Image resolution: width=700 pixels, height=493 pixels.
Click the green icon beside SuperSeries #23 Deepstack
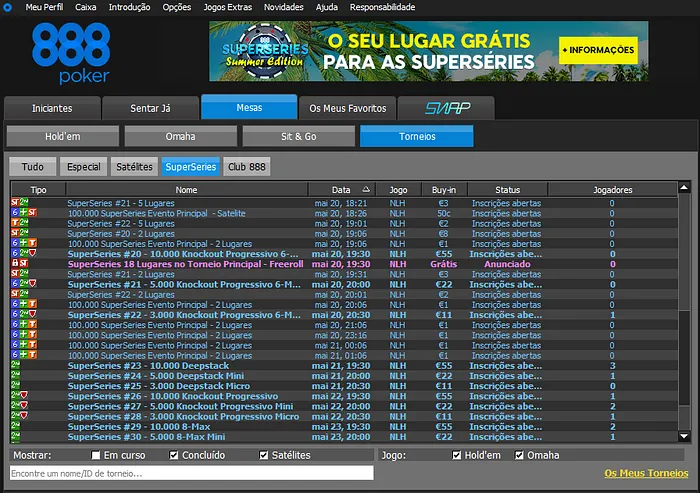[x=15, y=365]
